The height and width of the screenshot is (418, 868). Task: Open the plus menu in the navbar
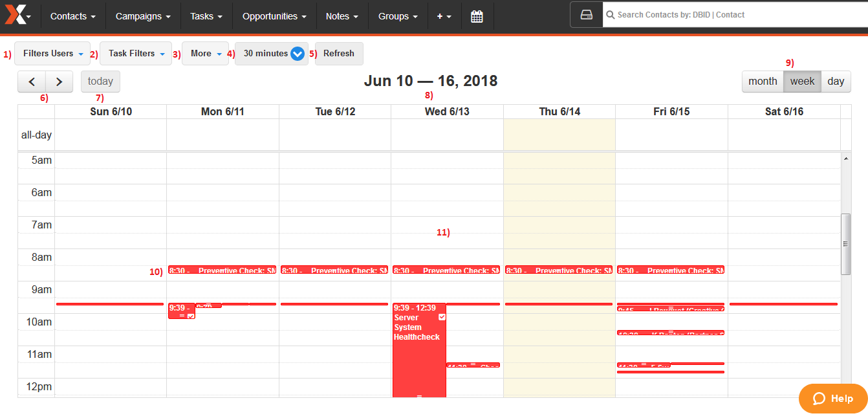[444, 16]
